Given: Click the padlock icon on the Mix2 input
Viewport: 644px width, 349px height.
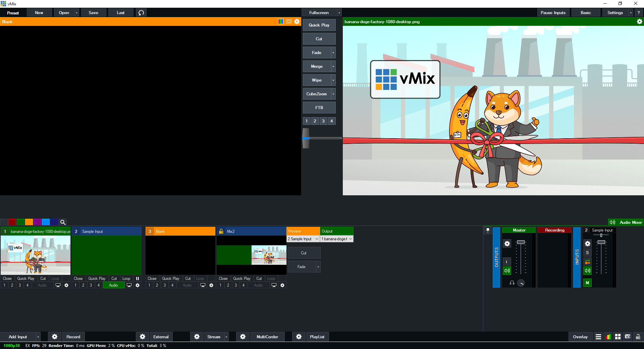Looking at the screenshot, I should click(x=221, y=231).
